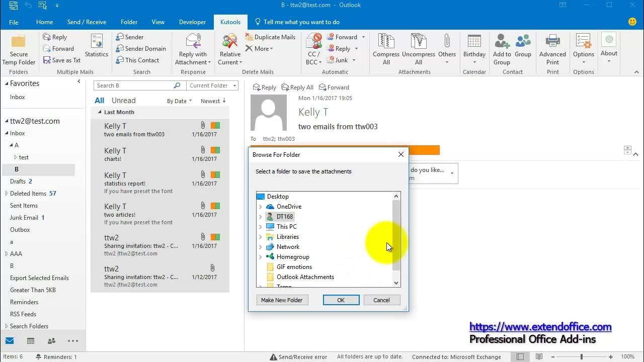This screenshot has height=362, width=644.
Task: Click Cancel in Browse For Folder
Action: point(381,300)
